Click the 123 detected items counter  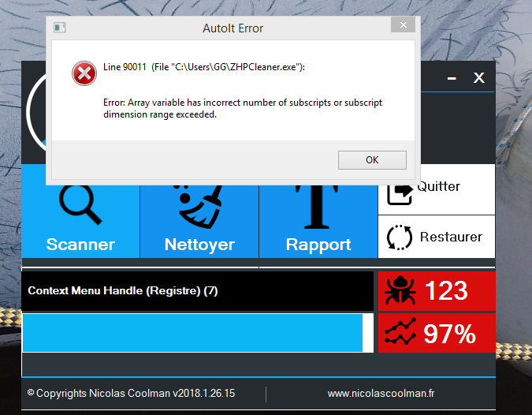pos(446,291)
